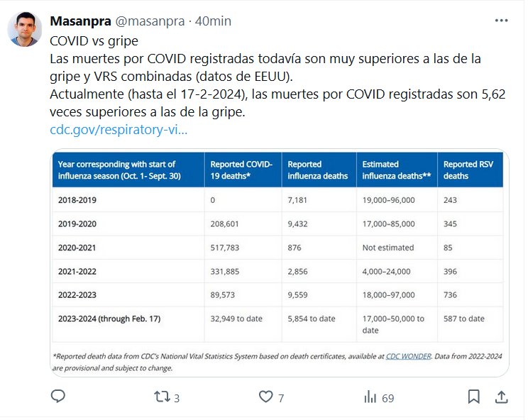Click the 'COVID vs gripe' tweet text
The width and height of the screenshot is (528, 420).
[94, 40]
